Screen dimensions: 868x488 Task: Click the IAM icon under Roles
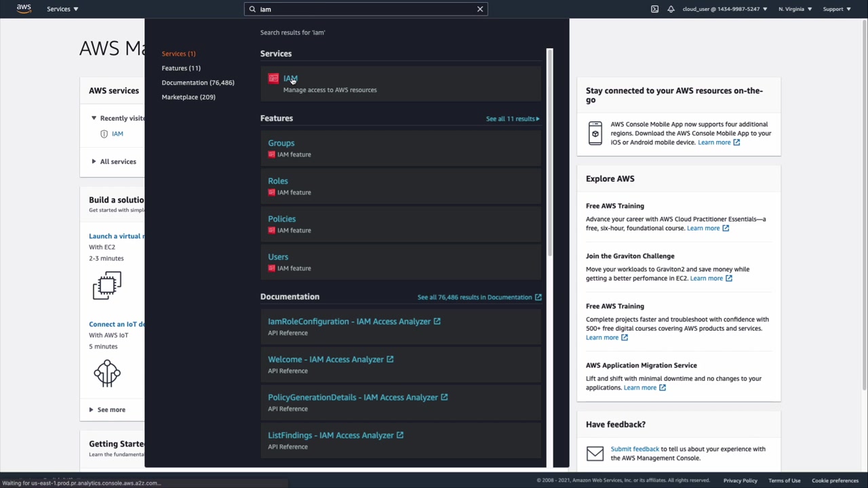pyautogui.click(x=271, y=192)
